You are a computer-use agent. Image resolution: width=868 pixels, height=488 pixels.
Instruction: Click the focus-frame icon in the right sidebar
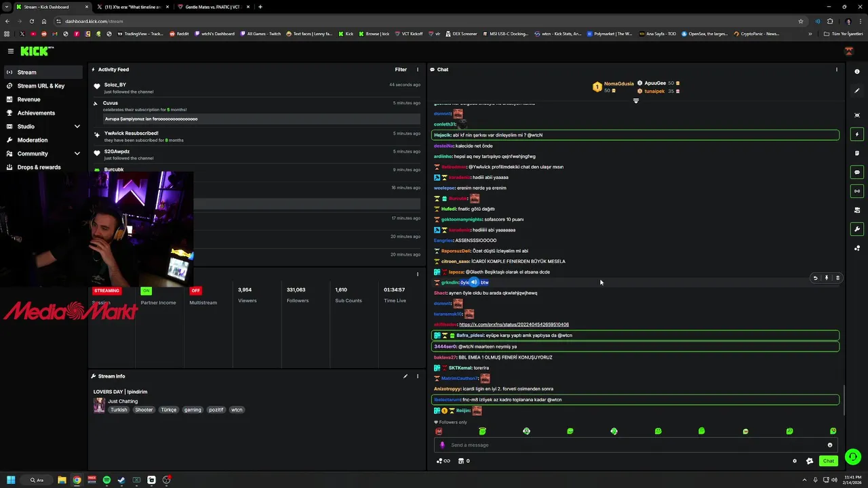(857, 115)
